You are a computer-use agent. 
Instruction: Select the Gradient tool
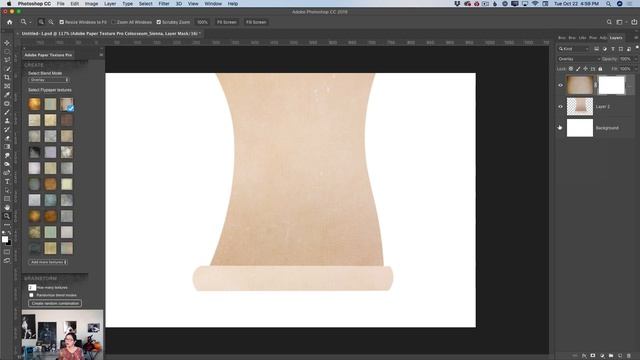(x=7, y=147)
